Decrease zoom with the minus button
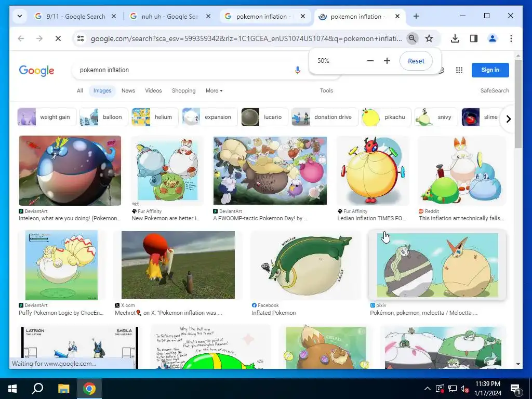The image size is (532, 399). pyautogui.click(x=370, y=61)
